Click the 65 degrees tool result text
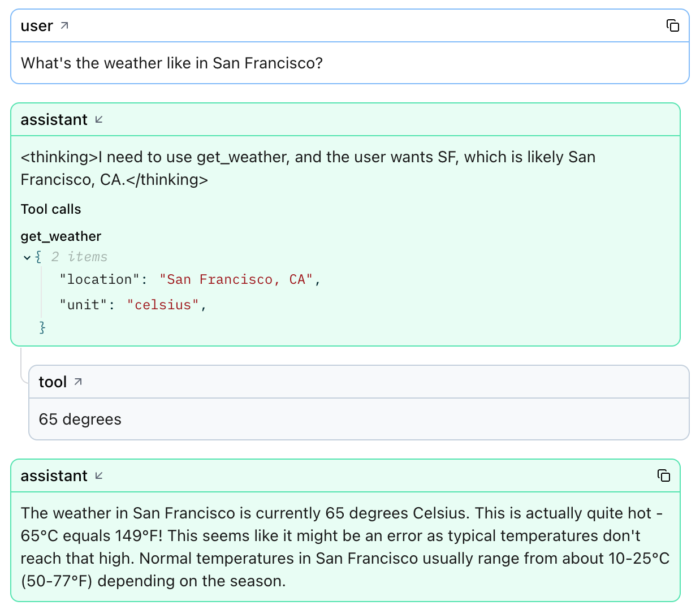This screenshot has height=614, width=700. [x=79, y=419]
